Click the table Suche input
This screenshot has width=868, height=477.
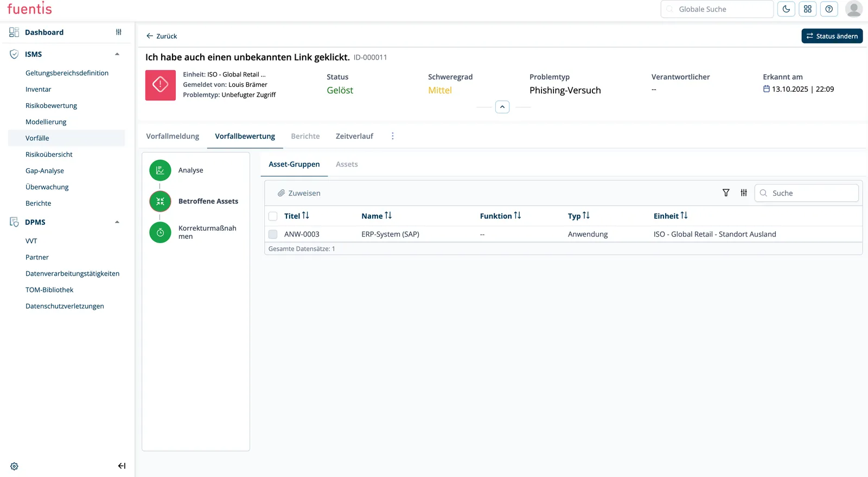point(807,193)
